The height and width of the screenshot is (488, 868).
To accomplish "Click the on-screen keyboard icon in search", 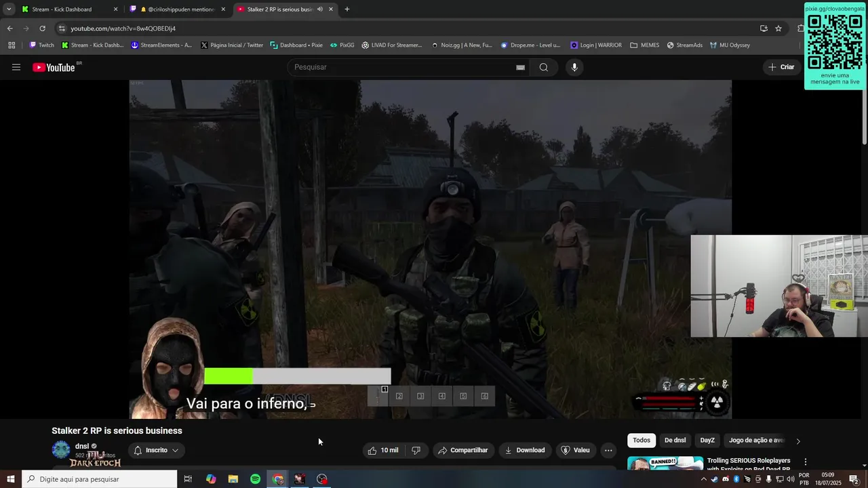I will click(520, 67).
